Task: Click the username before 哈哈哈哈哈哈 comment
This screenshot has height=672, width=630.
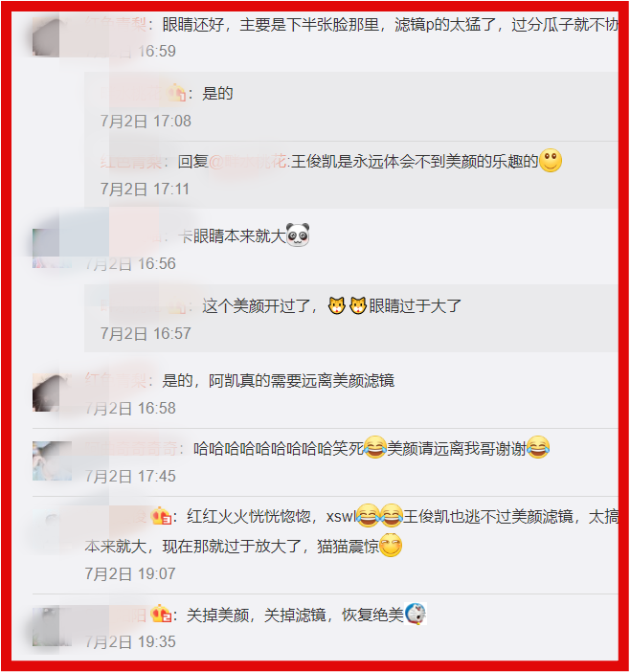Action: pyautogui.click(x=131, y=448)
